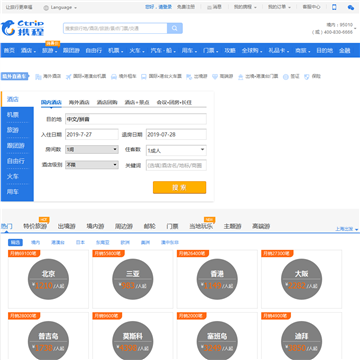Screen dimensions: 360x360
Task: Click the 出境·港澳台门票 icon
Action: [x=241, y=77]
